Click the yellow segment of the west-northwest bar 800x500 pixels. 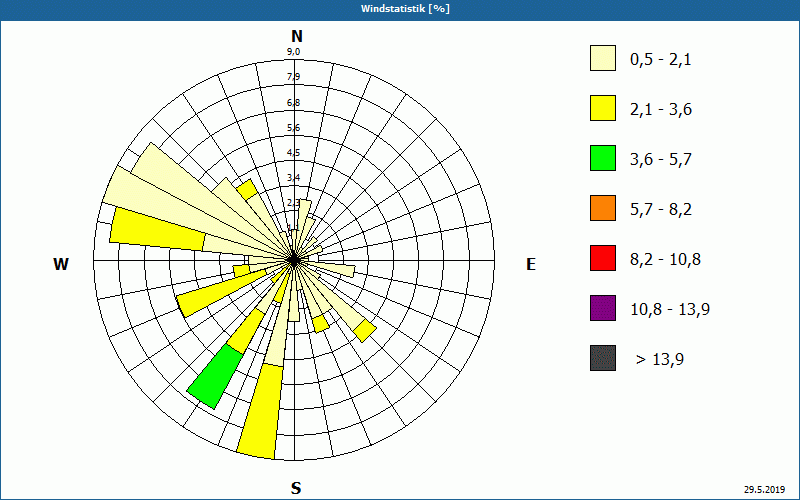pos(157,229)
